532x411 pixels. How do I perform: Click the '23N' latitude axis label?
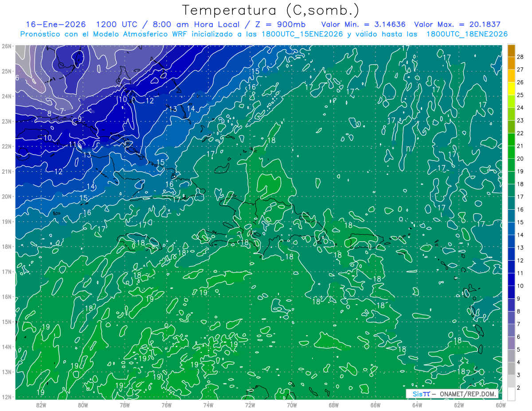coord(6,121)
